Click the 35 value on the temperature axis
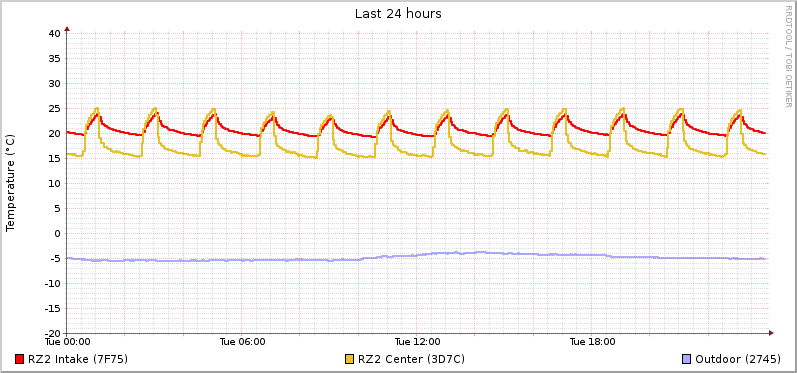Viewport: 797px width, 373px height. (x=55, y=58)
